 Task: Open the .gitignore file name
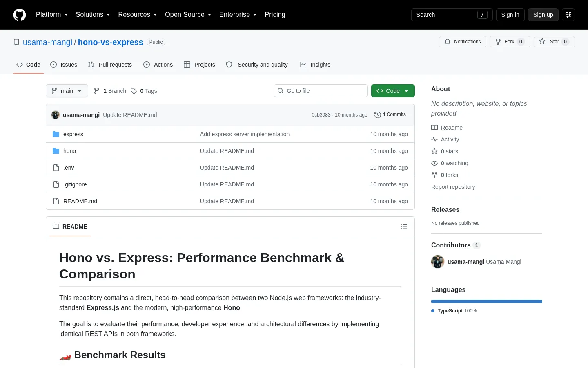click(75, 184)
